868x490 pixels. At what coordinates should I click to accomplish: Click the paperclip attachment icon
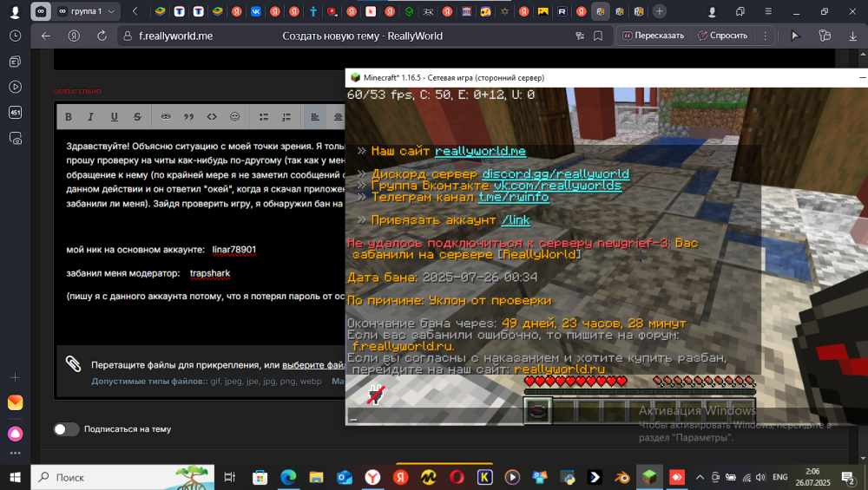click(73, 363)
